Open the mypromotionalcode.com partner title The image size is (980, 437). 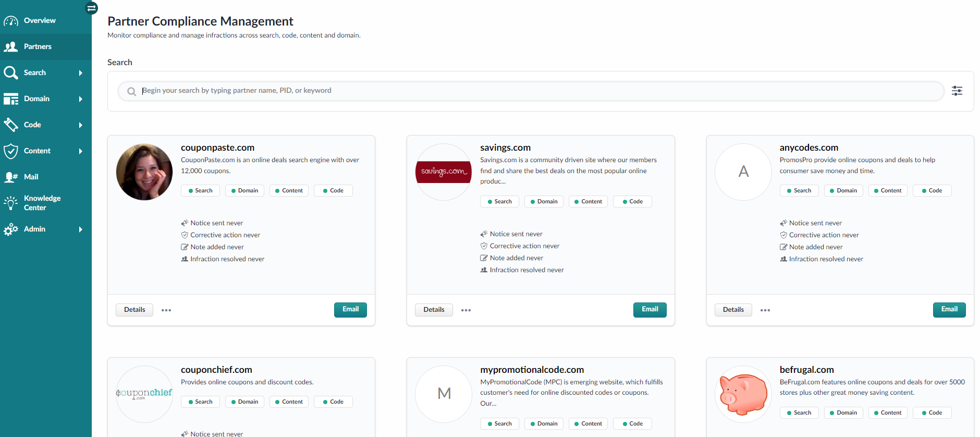[x=532, y=370]
